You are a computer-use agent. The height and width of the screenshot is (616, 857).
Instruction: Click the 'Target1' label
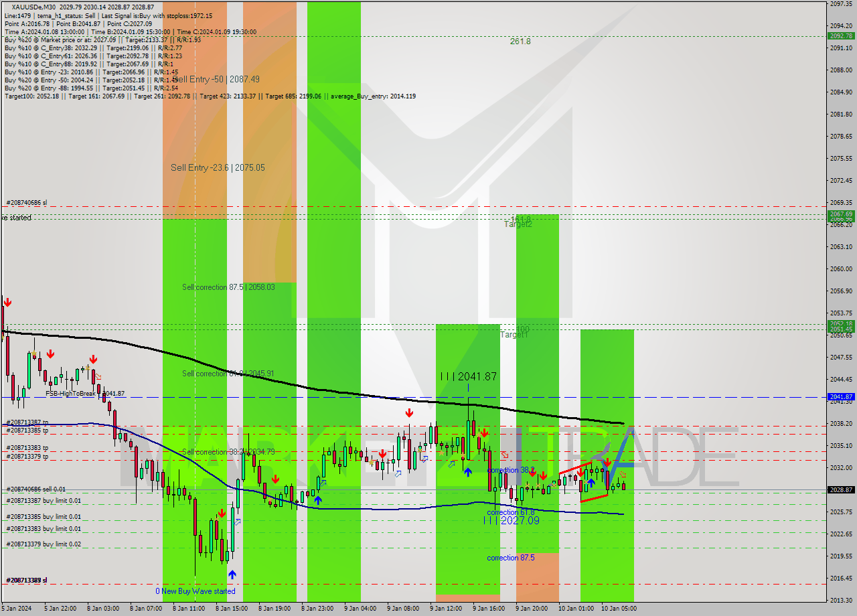point(514,334)
